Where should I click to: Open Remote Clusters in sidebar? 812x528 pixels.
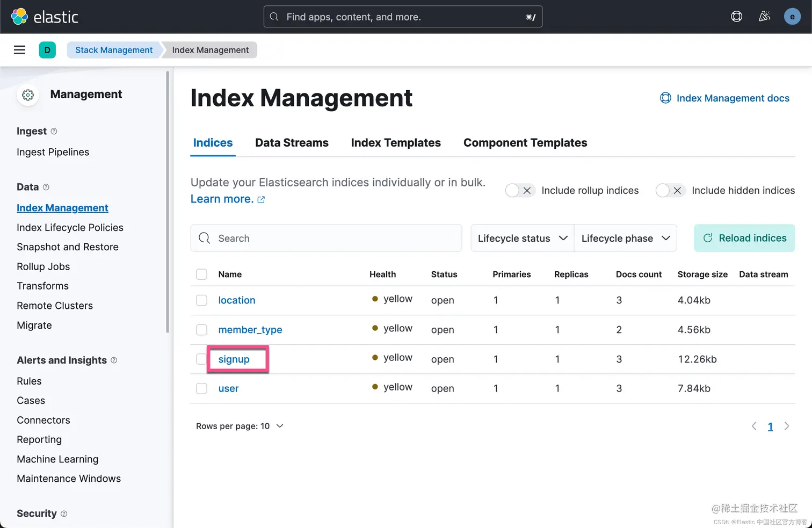point(55,306)
